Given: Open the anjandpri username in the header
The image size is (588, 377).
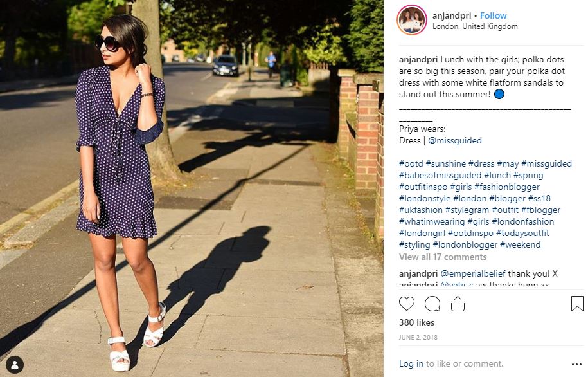Looking at the screenshot, I should [x=452, y=16].
